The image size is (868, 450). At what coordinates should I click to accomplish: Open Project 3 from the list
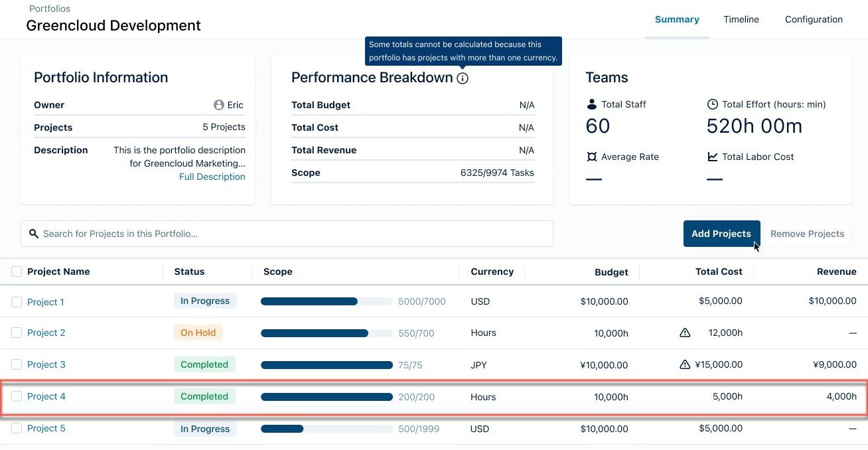click(46, 364)
